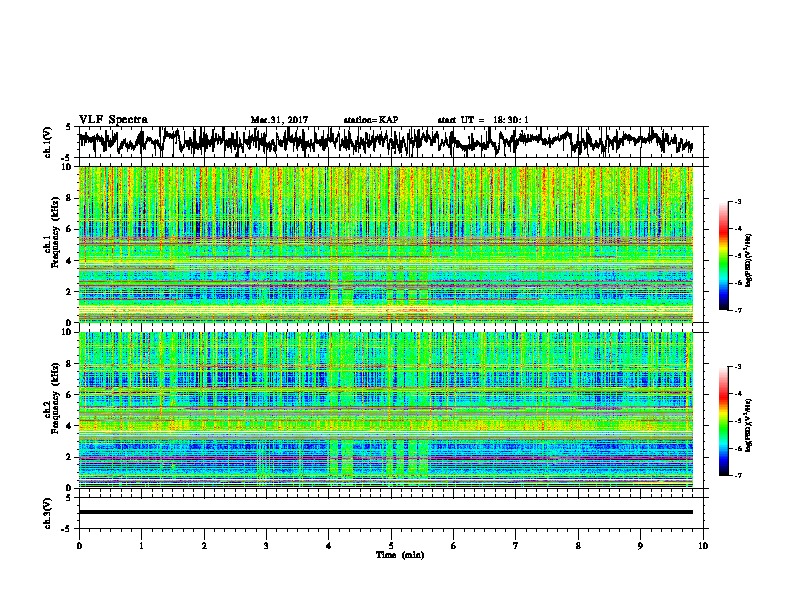
Task: Click the "start UT = 18:30: 1" text
Action: pos(483,120)
